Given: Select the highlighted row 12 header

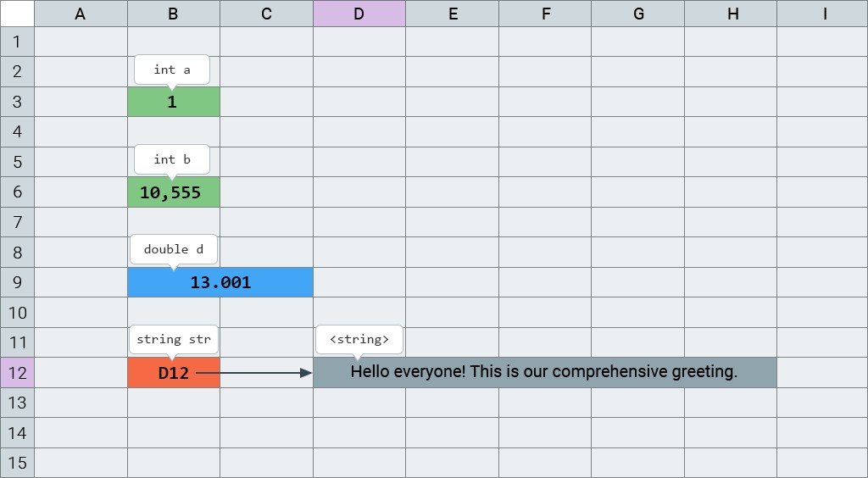Looking at the screenshot, I should tap(17, 373).
